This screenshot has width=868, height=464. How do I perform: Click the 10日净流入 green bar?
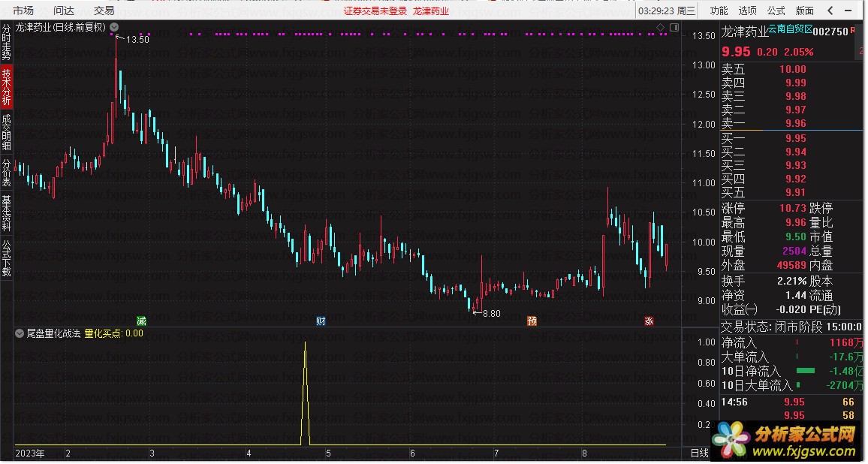(x=806, y=370)
